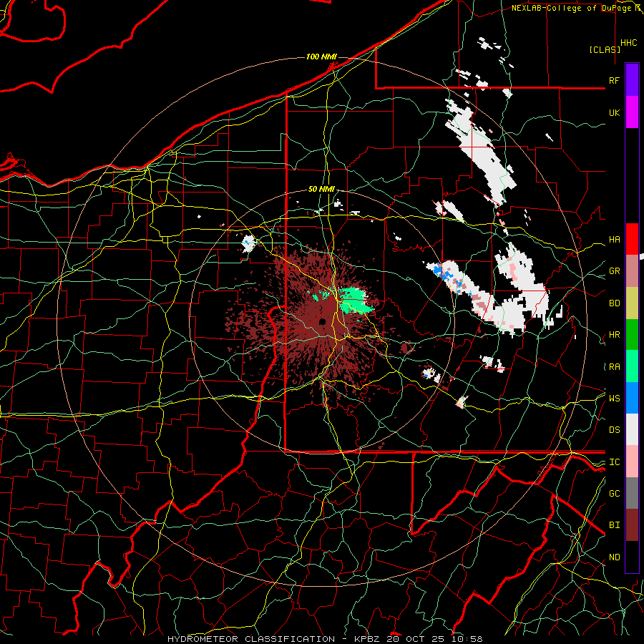The width and height of the screenshot is (644, 644).
Task: Click the HR legend label
Action: (x=614, y=335)
